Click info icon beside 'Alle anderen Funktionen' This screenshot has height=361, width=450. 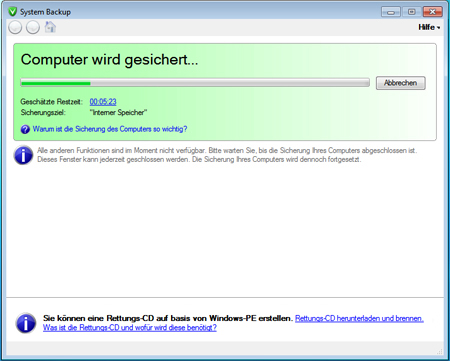point(23,155)
